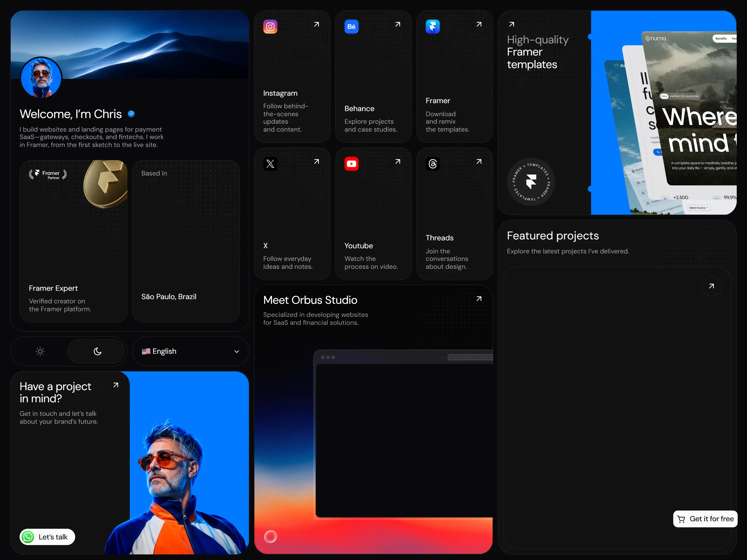
Task: Click the Framer Expert card title
Action: point(53,288)
